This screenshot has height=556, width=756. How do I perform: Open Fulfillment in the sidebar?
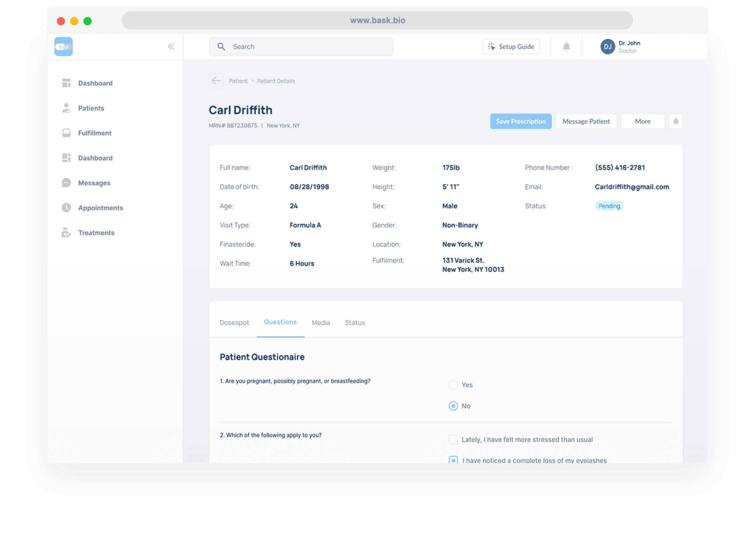click(x=94, y=133)
